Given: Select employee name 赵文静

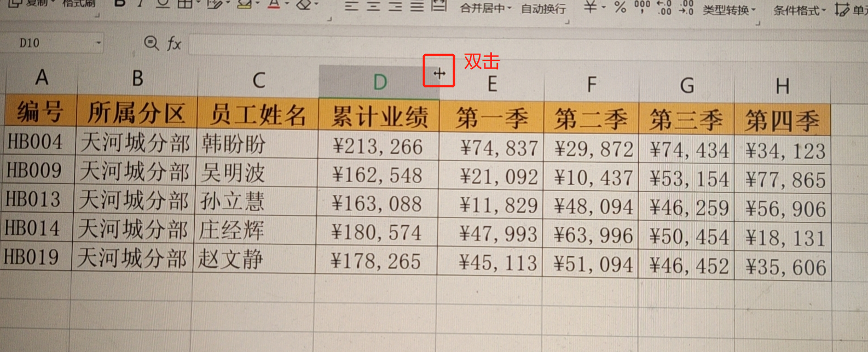Looking at the screenshot, I should tap(253, 259).
